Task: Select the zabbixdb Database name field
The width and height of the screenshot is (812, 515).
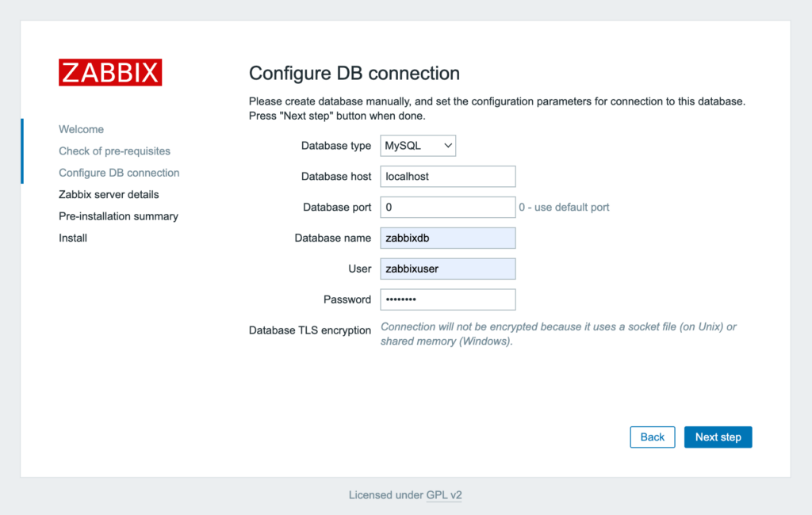Action: [447, 238]
